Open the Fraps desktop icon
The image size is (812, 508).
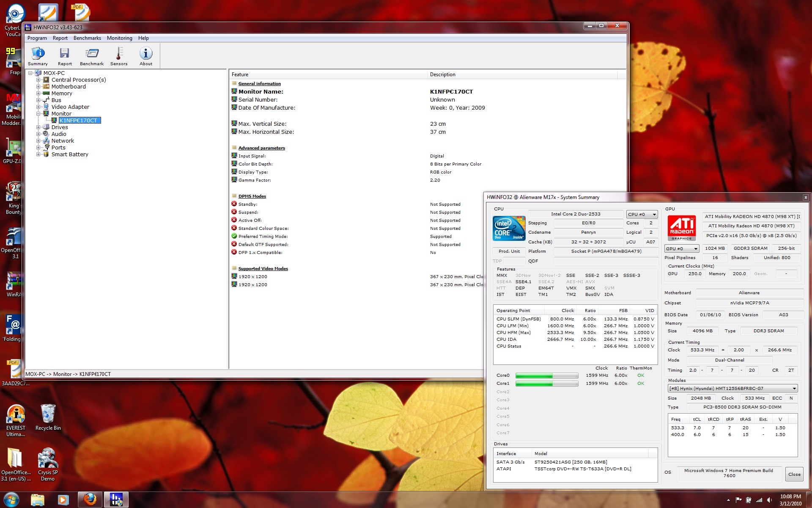coord(13,61)
